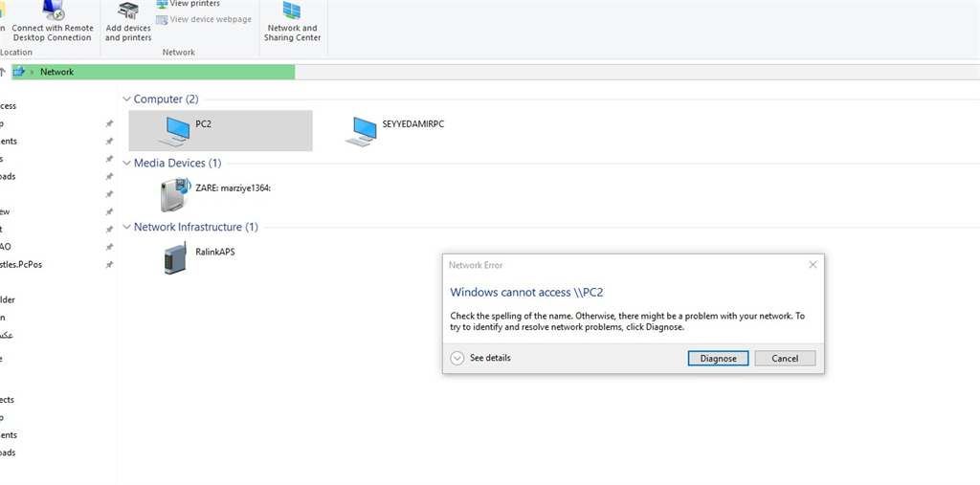980x485 pixels.
Task: Click View device webpage option
Action: (x=204, y=19)
